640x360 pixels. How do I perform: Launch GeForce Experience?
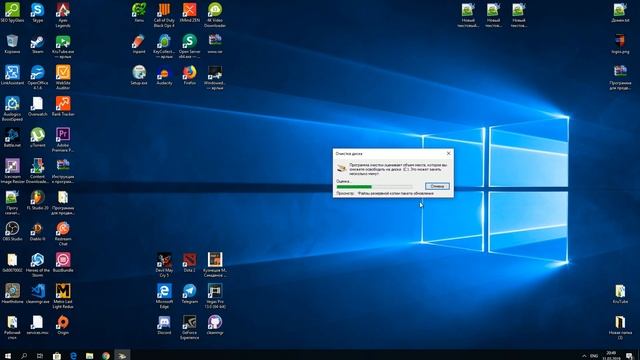pyautogui.click(x=189, y=327)
